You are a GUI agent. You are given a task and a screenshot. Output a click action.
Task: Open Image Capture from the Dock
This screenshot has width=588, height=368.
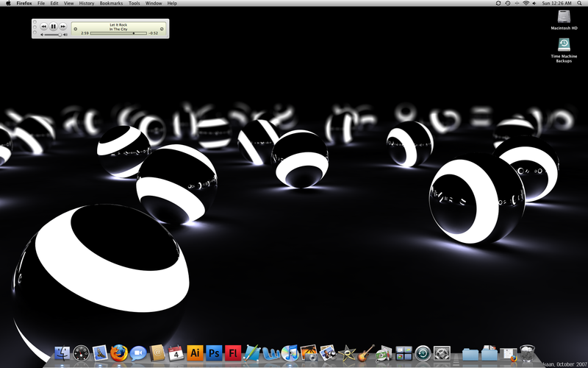pyautogui.click(x=309, y=353)
